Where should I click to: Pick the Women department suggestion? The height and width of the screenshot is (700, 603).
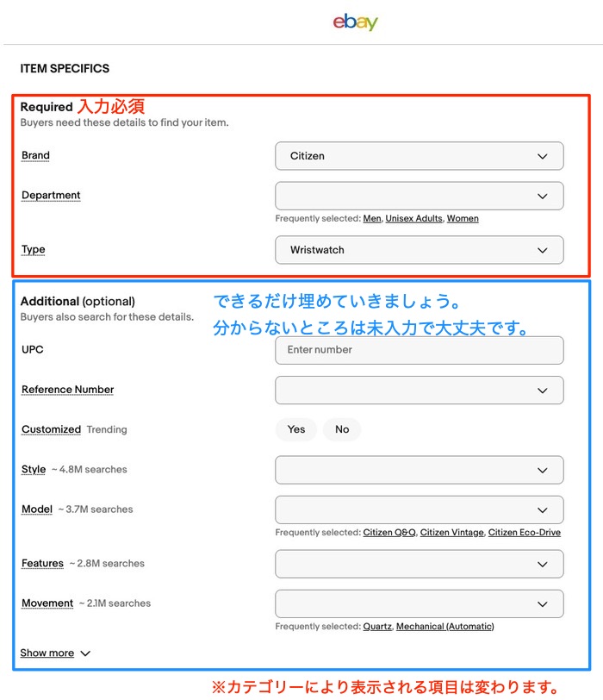463,219
